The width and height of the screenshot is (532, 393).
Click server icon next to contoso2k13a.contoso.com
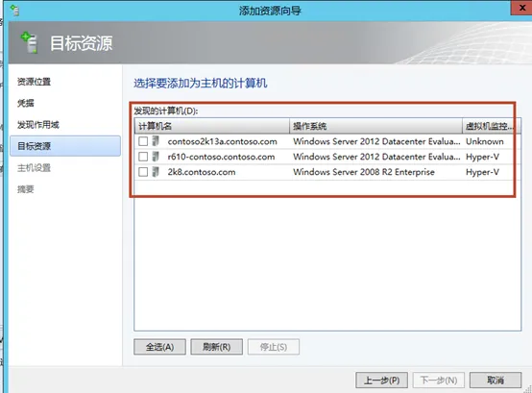(x=156, y=141)
